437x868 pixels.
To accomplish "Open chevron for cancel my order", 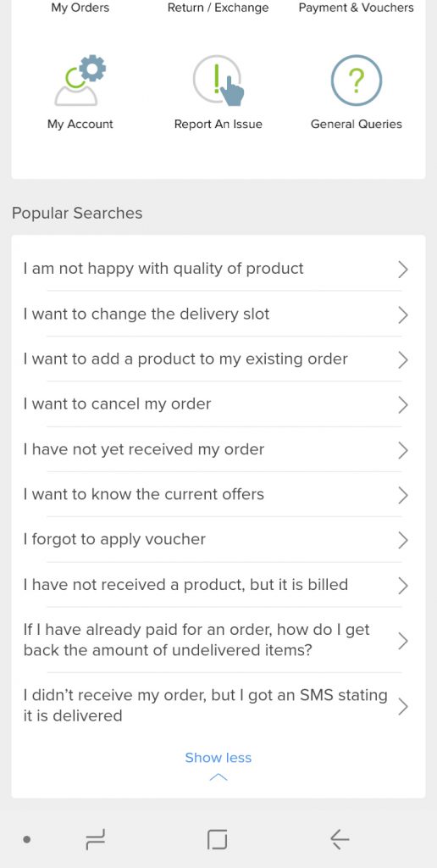I will 403,405.
